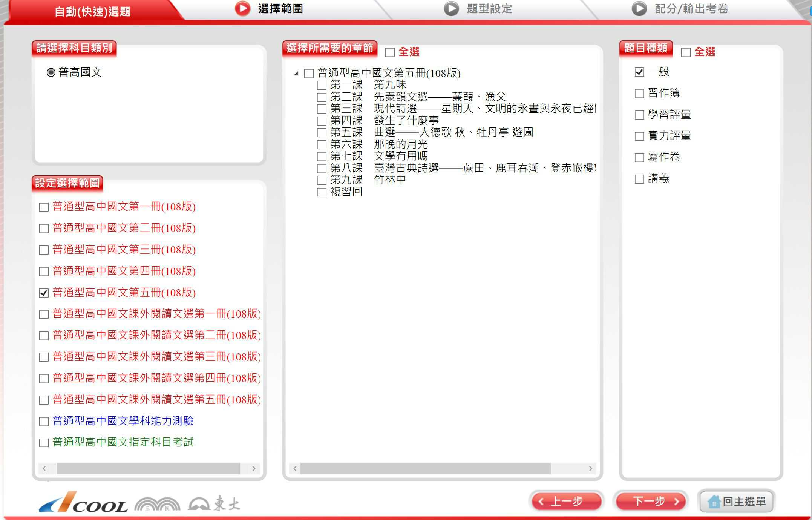Click the 回主選單 button
812x520 pixels.
(736, 502)
